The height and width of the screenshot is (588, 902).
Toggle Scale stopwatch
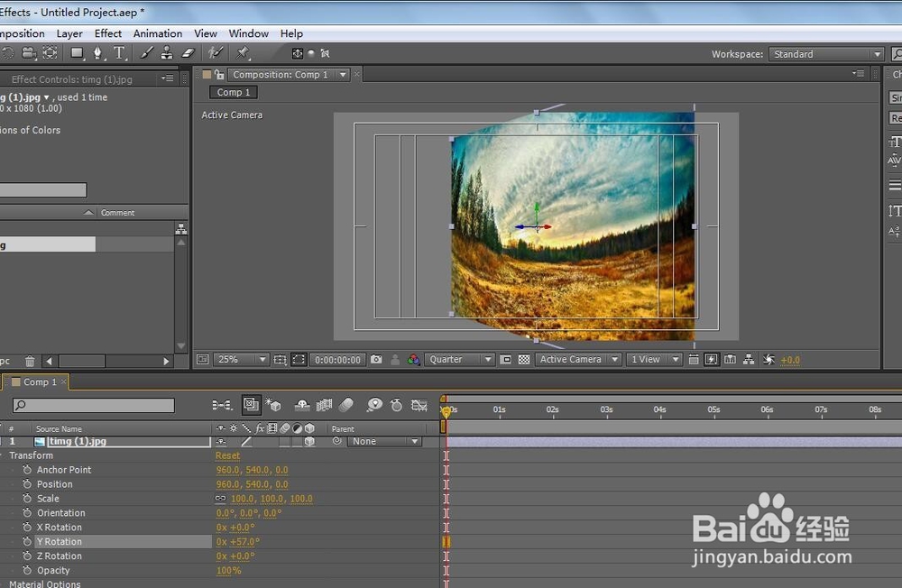pos(27,498)
